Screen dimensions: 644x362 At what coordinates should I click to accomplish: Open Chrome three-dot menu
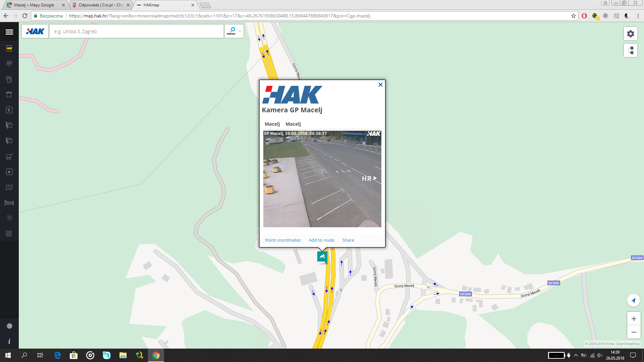[638, 16]
